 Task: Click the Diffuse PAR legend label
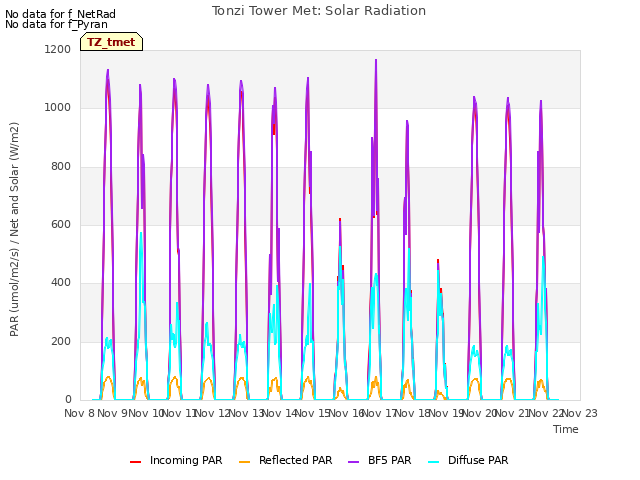click(x=478, y=460)
